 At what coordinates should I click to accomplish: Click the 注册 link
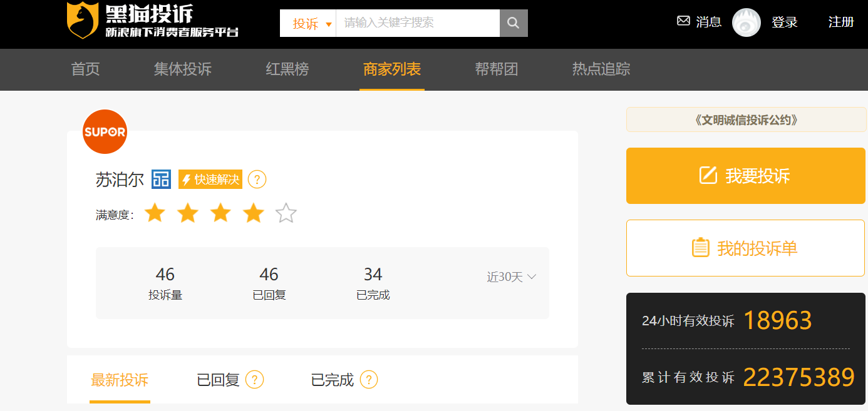(841, 22)
